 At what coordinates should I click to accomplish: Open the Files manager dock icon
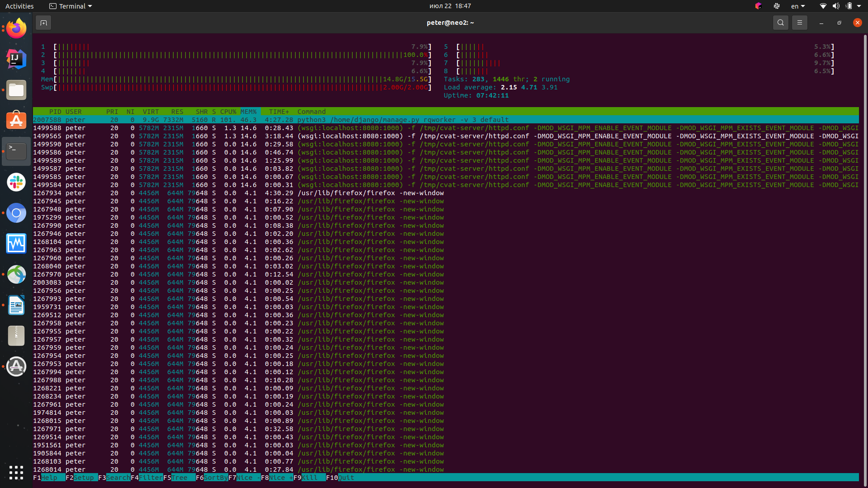[x=16, y=90]
